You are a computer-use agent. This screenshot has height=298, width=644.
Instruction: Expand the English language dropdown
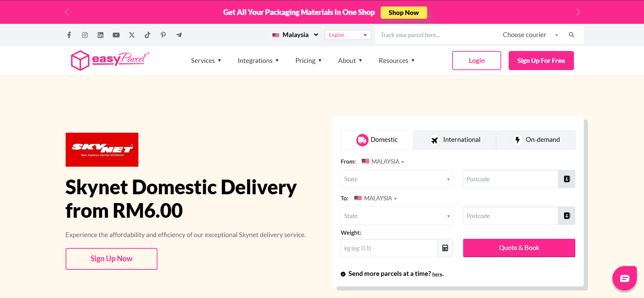tap(348, 35)
